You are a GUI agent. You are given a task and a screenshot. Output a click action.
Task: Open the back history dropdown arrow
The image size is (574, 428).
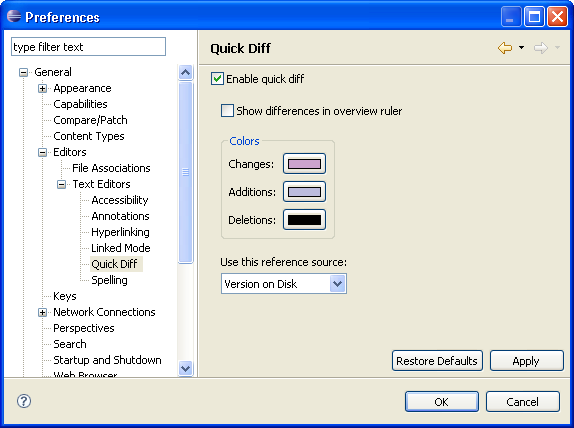(x=521, y=48)
